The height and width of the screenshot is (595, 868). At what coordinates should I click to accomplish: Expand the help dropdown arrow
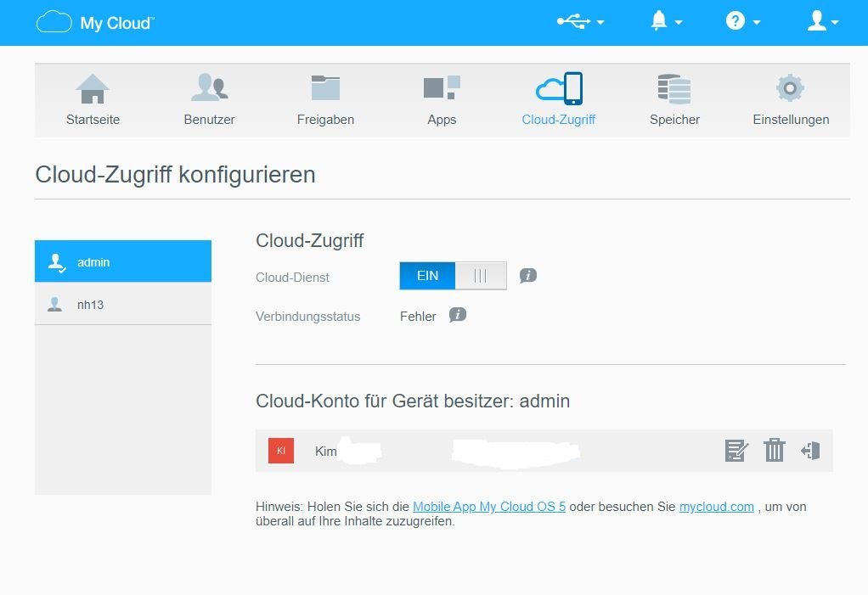click(x=756, y=23)
